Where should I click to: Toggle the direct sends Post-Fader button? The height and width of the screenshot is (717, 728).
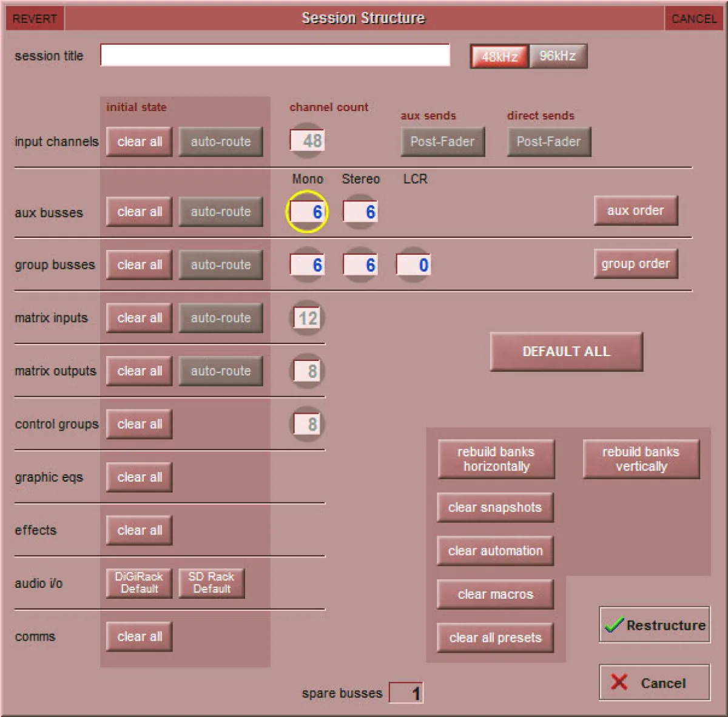[x=549, y=141]
